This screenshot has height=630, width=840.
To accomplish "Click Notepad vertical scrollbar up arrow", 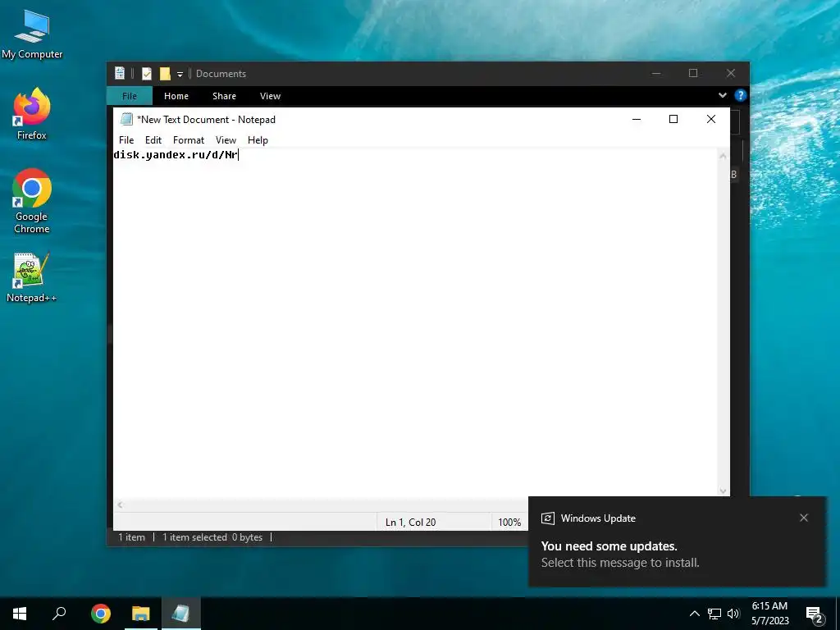I will 723,156.
